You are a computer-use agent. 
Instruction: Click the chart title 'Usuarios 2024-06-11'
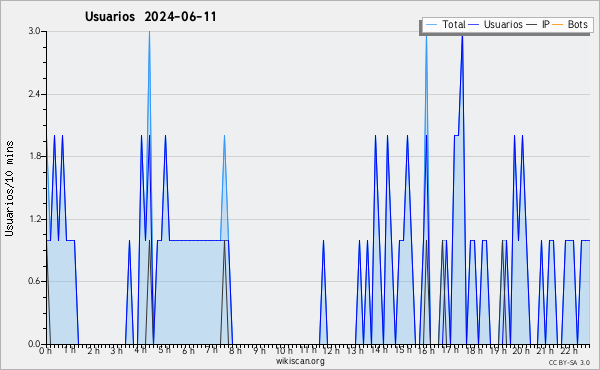pos(151,17)
